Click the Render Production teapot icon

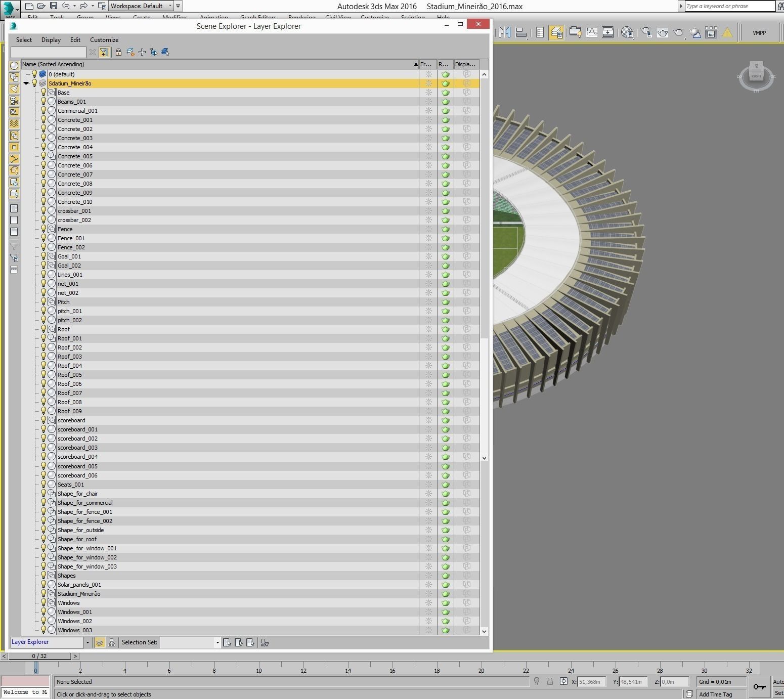(679, 32)
